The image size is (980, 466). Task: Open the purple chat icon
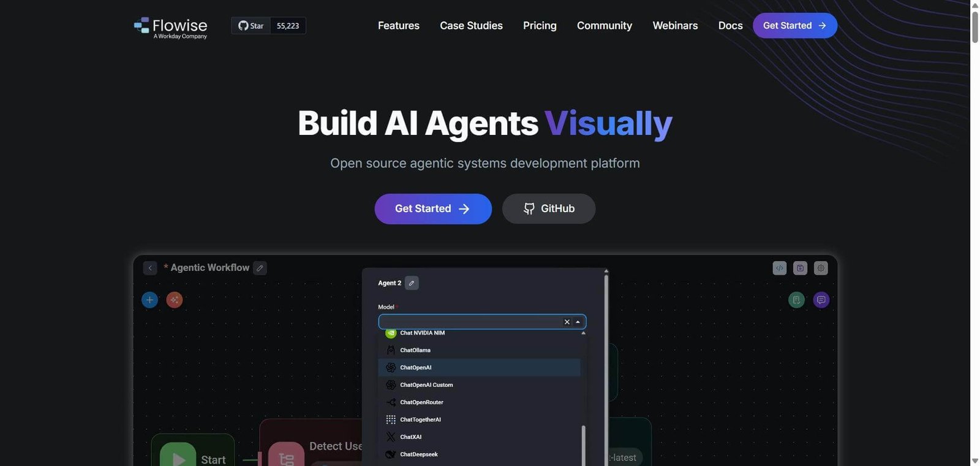(821, 300)
